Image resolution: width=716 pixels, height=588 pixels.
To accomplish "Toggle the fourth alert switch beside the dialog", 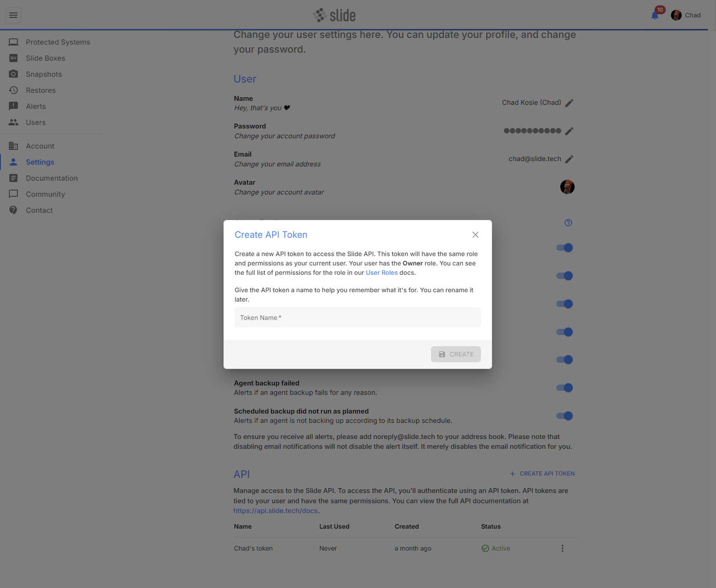I will [564, 332].
